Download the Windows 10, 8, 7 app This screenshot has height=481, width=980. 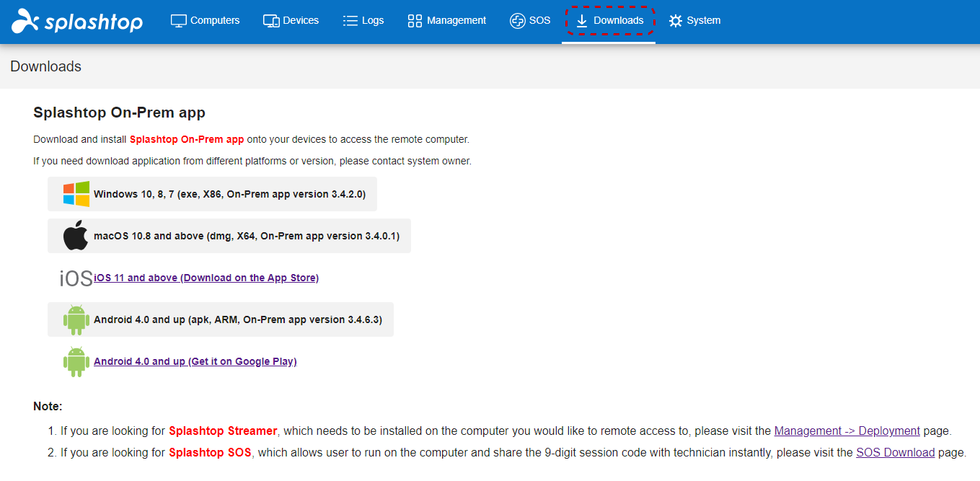point(213,193)
